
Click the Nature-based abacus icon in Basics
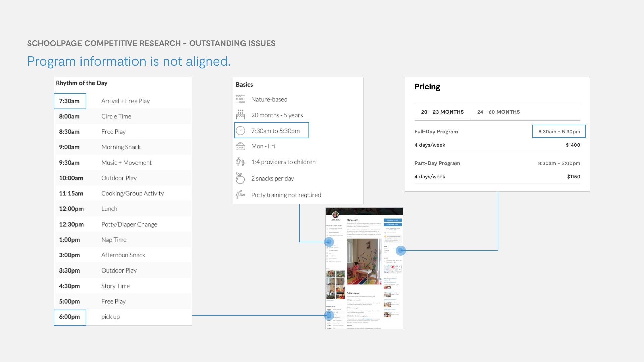[x=240, y=99]
